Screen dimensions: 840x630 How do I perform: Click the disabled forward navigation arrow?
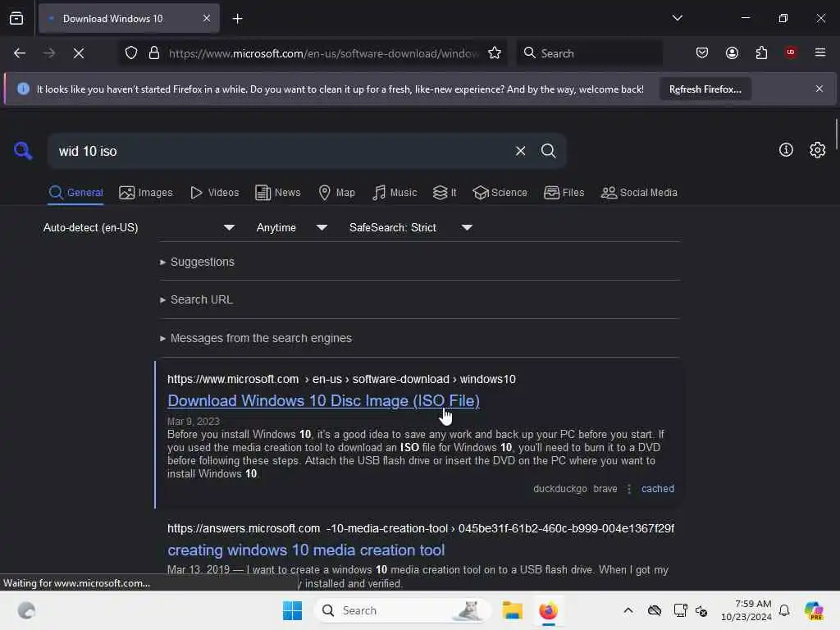pyautogui.click(x=49, y=53)
